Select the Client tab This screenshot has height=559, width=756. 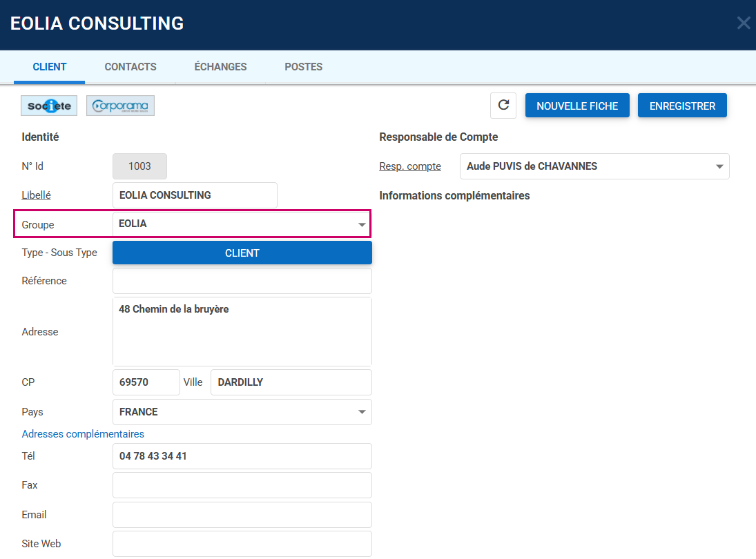coord(50,67)
